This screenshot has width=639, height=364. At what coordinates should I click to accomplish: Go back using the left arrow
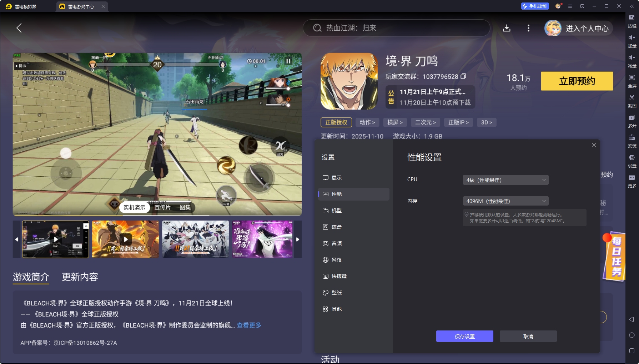(19, 28)
